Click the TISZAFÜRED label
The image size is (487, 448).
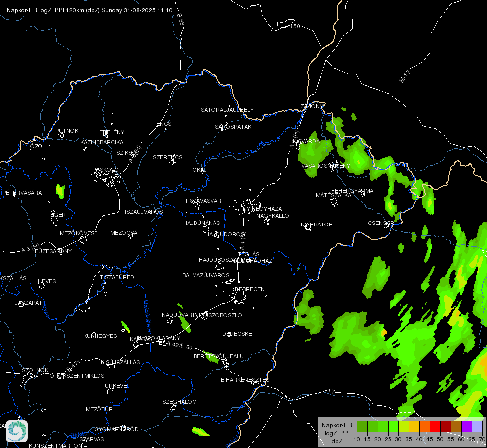click(117, 277)
